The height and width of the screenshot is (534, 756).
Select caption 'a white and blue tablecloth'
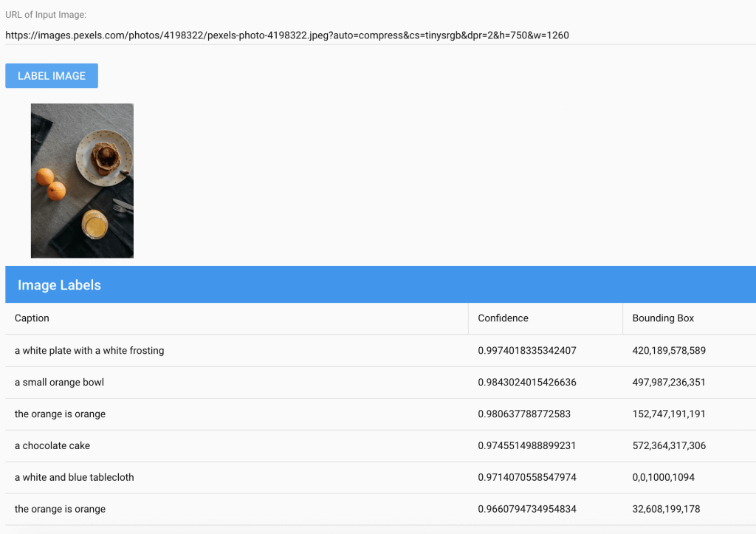pos(75,477)
